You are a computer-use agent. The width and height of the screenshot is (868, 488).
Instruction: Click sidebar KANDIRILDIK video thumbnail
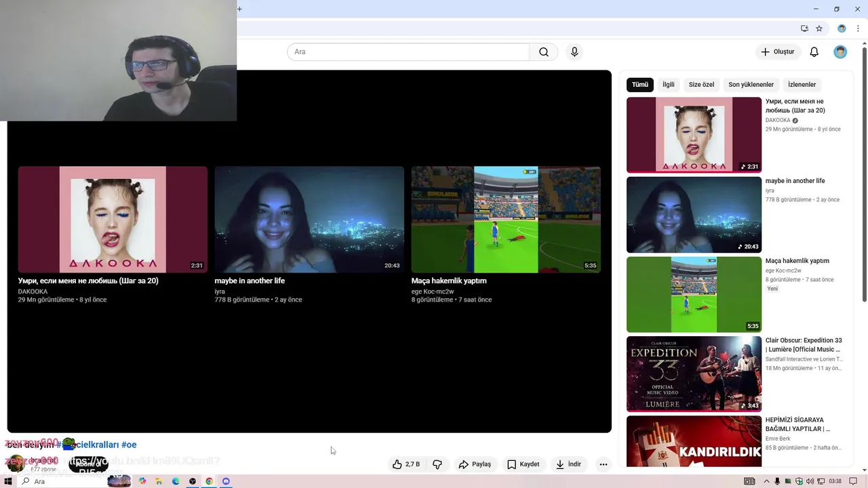coord(694,441)
